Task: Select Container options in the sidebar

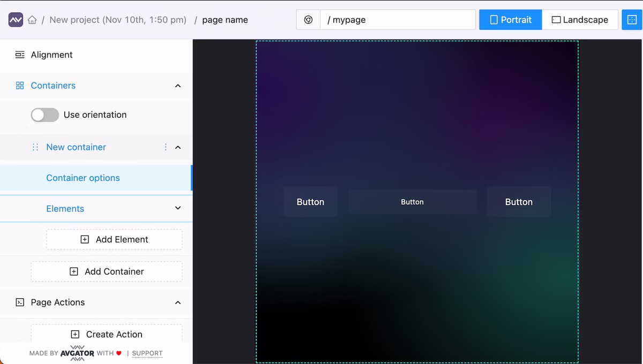Action: coord(83,178)
